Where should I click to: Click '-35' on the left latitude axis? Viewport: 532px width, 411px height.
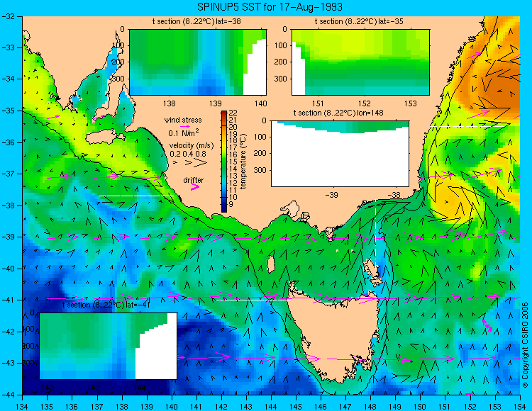tap(8, 111)
